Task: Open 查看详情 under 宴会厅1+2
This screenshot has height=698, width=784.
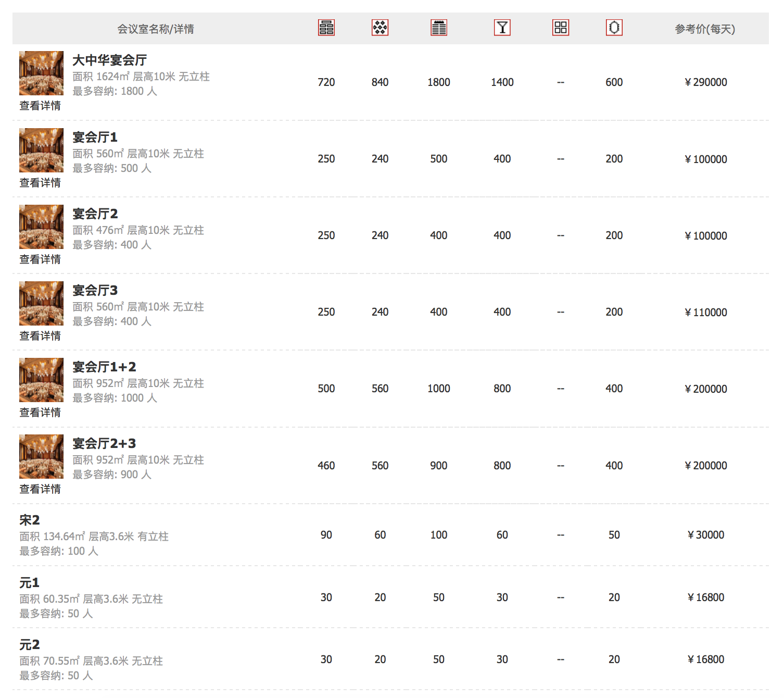Action: [40, 413]
